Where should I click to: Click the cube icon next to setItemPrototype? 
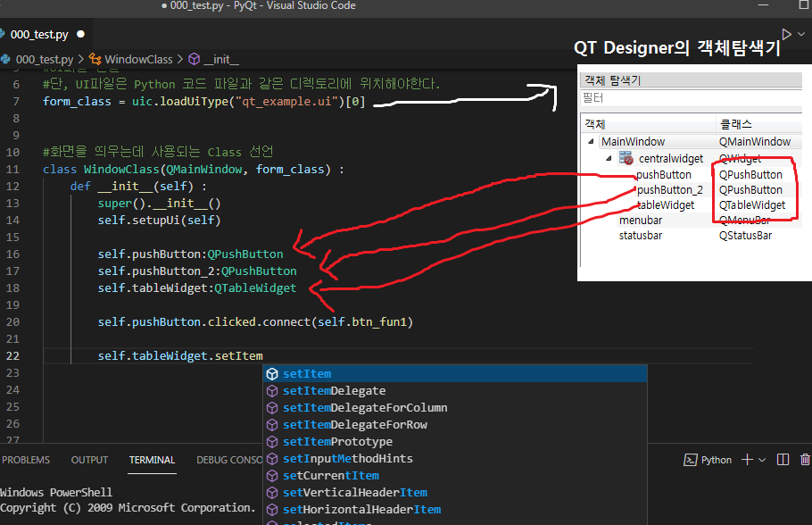pos(272,442)
